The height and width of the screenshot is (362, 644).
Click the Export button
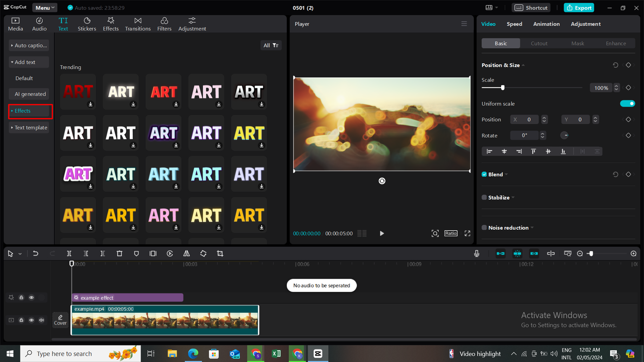(579, 8)
